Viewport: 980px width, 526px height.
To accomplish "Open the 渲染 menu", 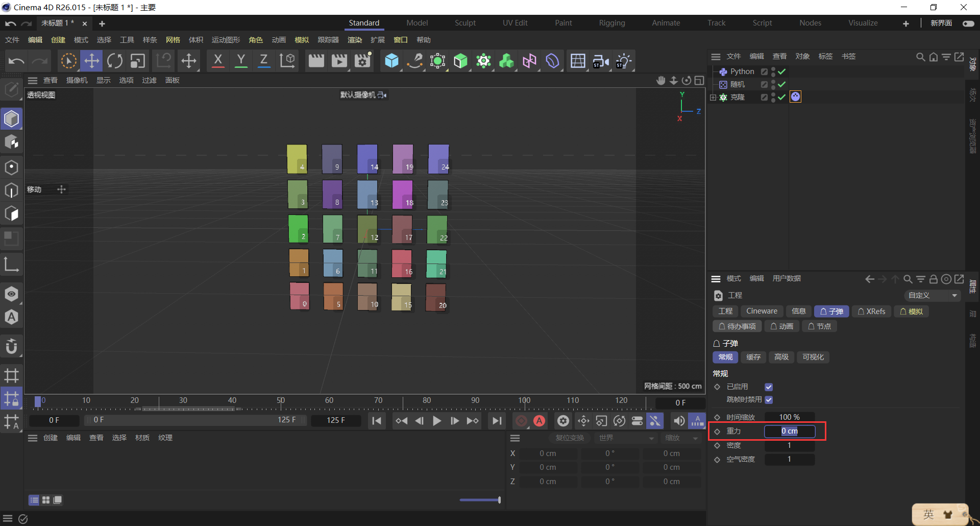I will click(x=355, y=40).
